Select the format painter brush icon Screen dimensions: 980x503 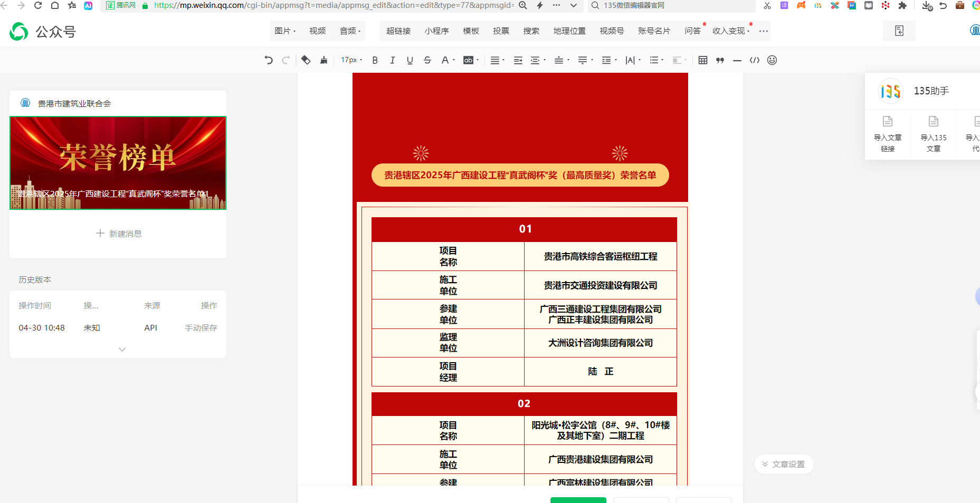[324, 60]
